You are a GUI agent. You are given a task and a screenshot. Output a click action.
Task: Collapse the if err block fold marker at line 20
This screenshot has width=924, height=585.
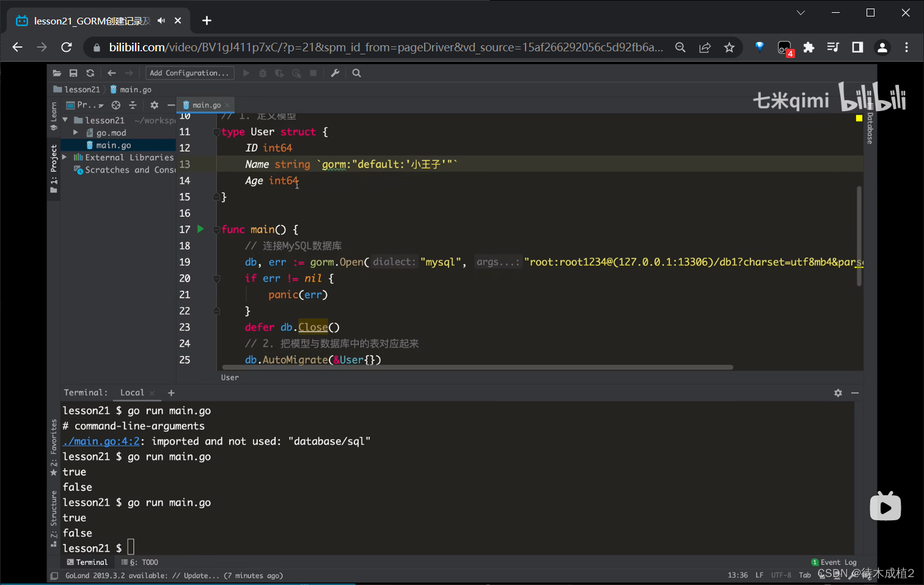(x=216, y=278)
